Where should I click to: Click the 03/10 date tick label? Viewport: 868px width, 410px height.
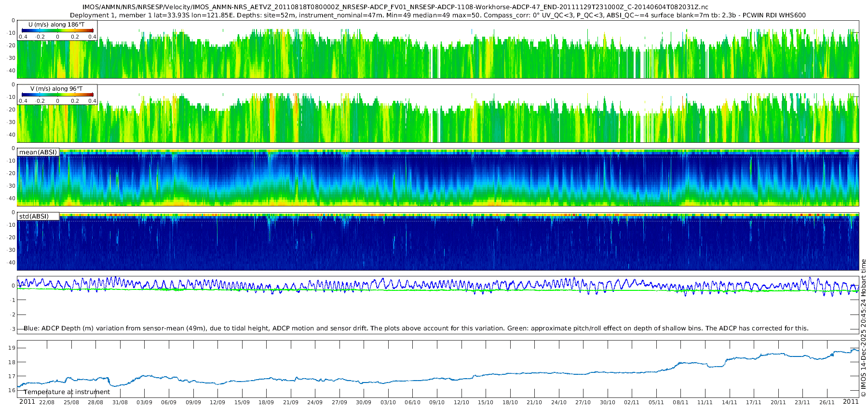pos(388,402)
